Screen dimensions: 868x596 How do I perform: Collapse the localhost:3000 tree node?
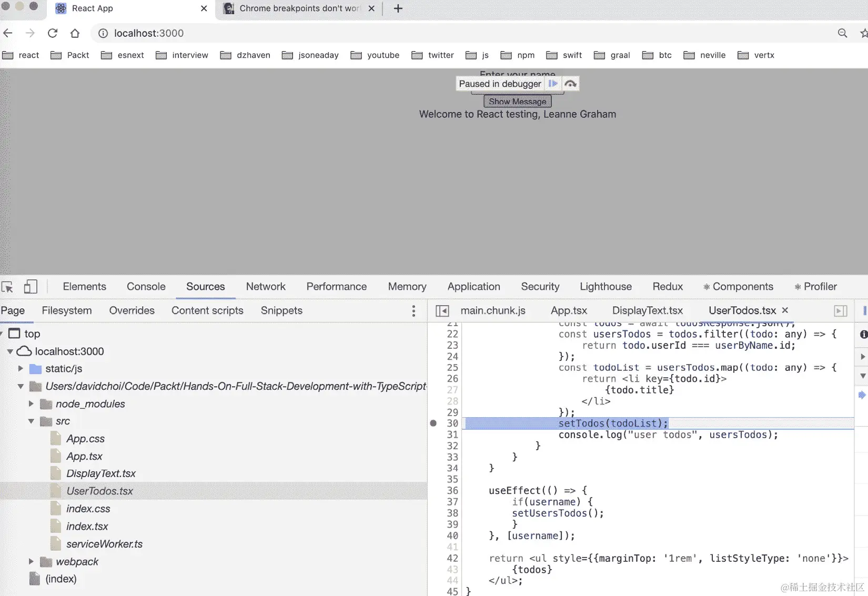coord(10,351)
